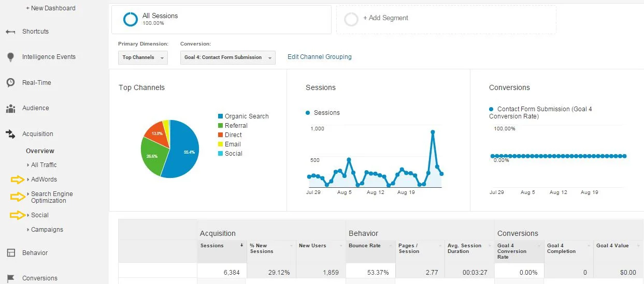Click the Behavior layout icon
The height and width of the screenshot is (284, 644).
[x=10, y=253]
